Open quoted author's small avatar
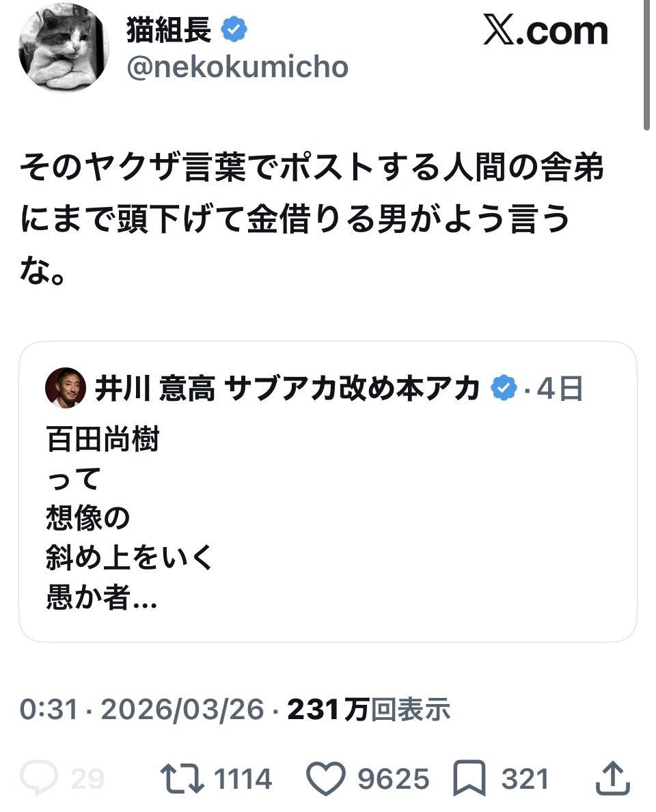 (x=66, y=389)
